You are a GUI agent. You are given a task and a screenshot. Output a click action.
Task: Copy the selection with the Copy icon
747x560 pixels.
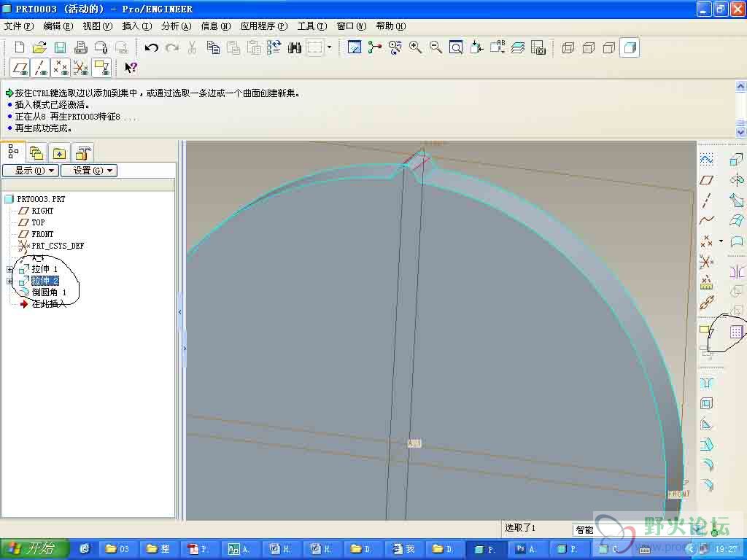tap(213, 47)
